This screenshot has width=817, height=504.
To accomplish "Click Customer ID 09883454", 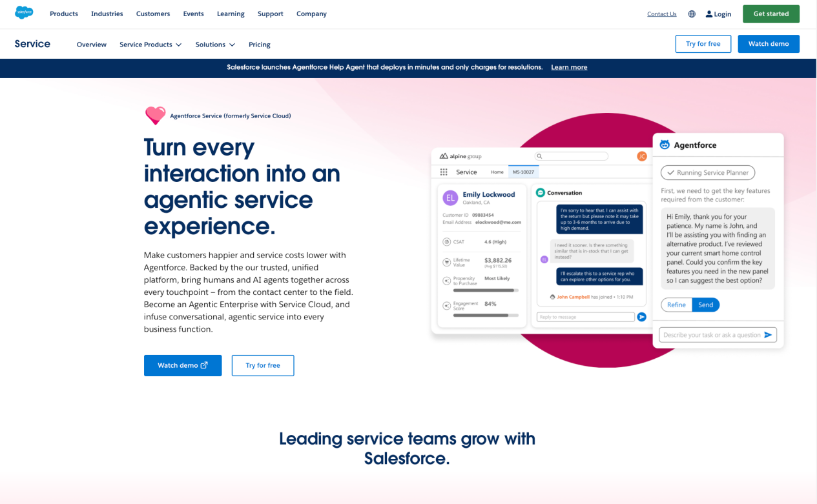I will pos(468,215).
